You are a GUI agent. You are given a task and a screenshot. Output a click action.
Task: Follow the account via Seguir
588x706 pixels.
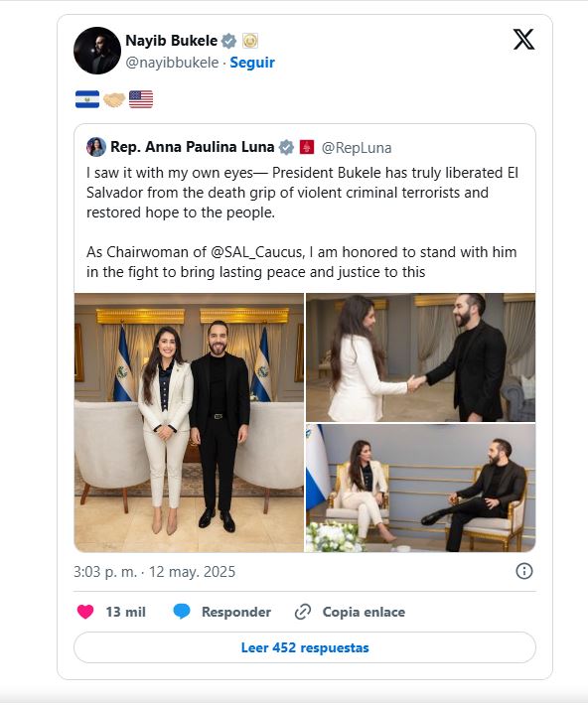coord(252,63)
